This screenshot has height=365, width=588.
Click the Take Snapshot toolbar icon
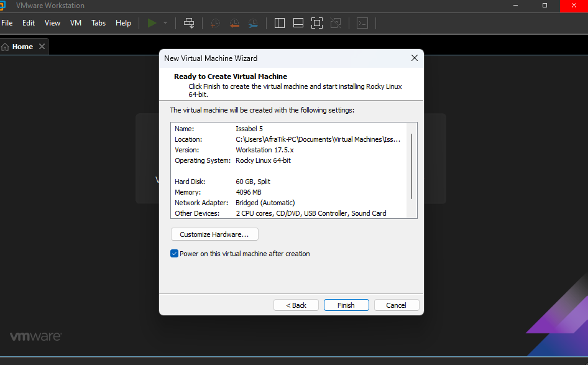coord(215,23)
